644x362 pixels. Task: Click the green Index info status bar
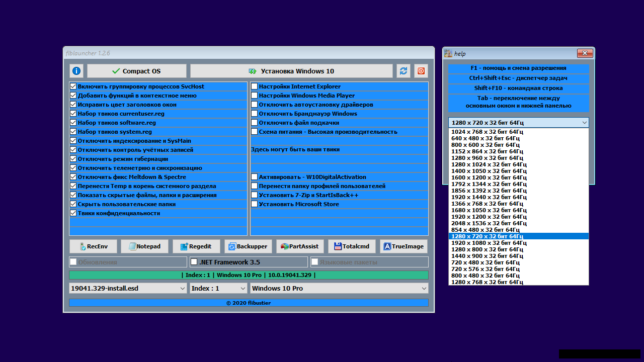249,275
